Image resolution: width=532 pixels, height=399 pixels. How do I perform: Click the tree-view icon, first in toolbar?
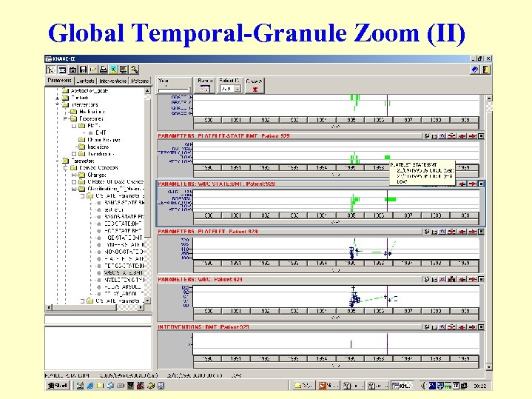50,70
